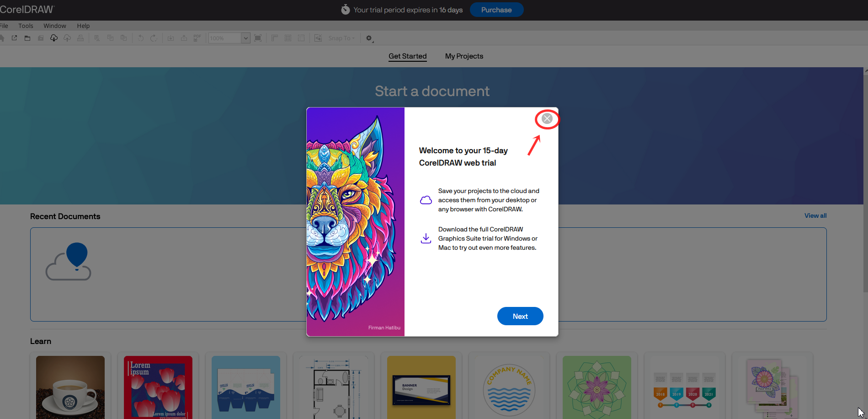
Task: Click the Open folder toolbar icon
Action: pos(27,38)
